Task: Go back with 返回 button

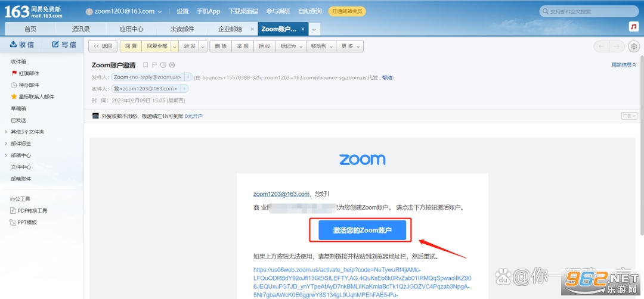Action: tap(103, 47)
